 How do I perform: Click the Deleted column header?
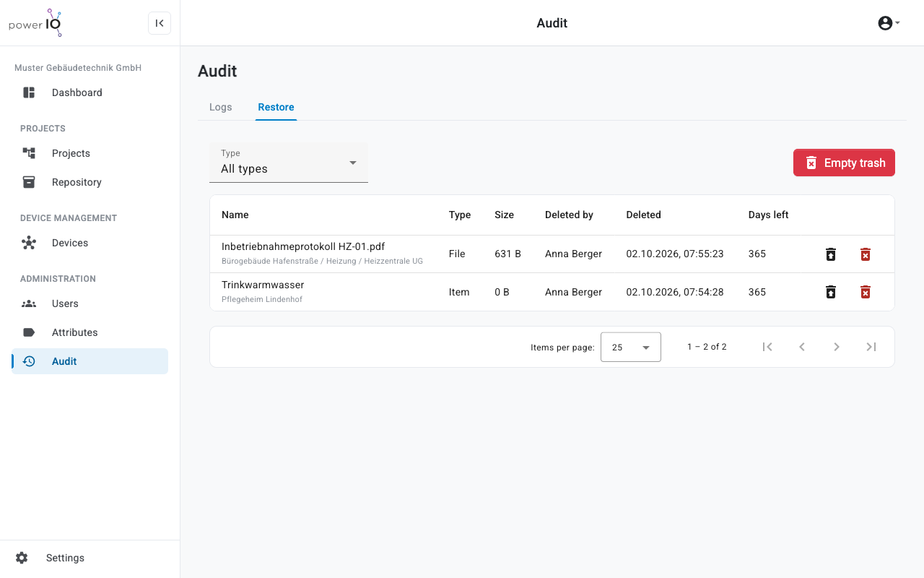643,215
